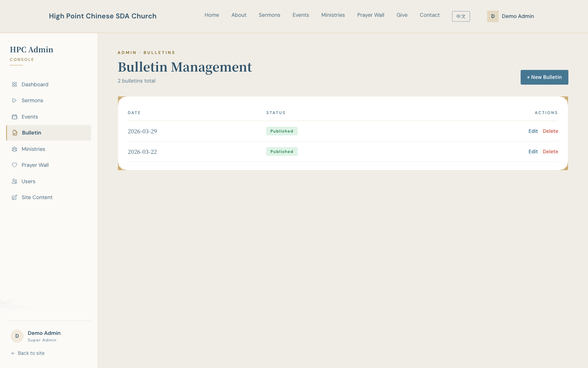Go to Prayer Wall in top navigation
This screenshot has height=368, width=588.
click(x=371, y=15)
